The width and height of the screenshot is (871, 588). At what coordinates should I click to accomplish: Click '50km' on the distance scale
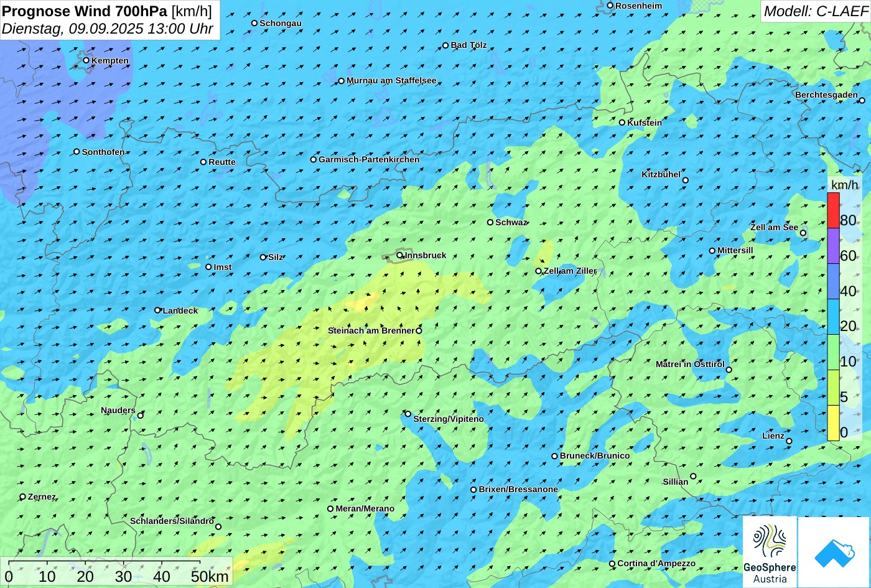210,576
